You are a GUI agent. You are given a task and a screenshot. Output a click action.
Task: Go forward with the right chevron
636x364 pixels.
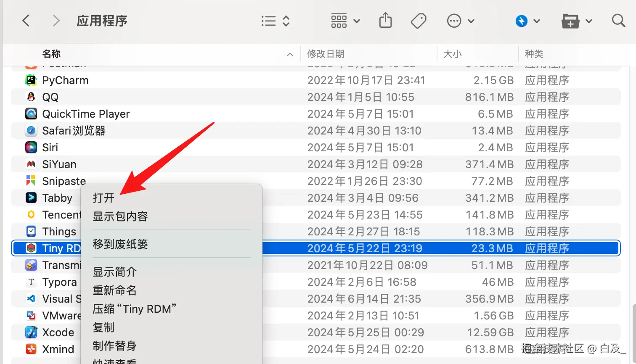pyautogui.click(x=56, y=21)
